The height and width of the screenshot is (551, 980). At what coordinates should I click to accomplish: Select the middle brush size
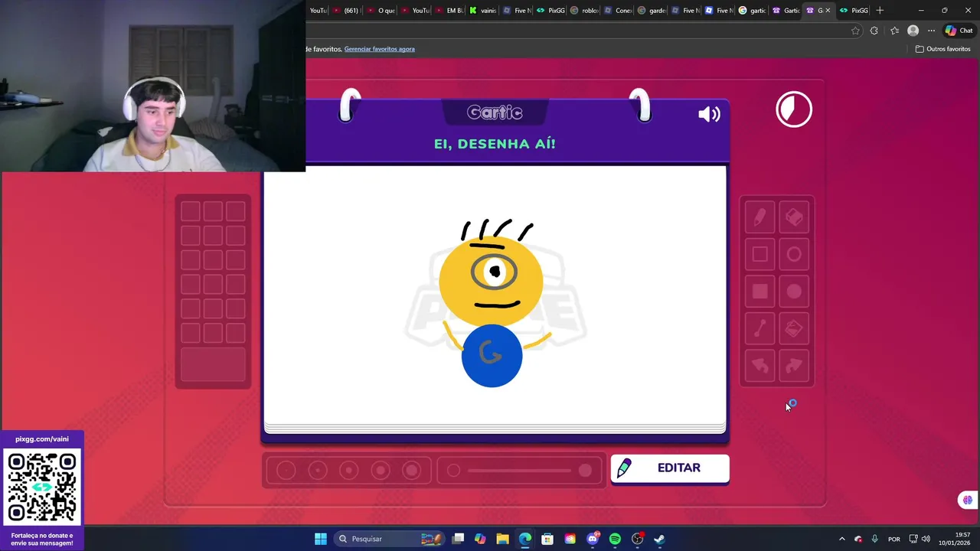(349, 471)
